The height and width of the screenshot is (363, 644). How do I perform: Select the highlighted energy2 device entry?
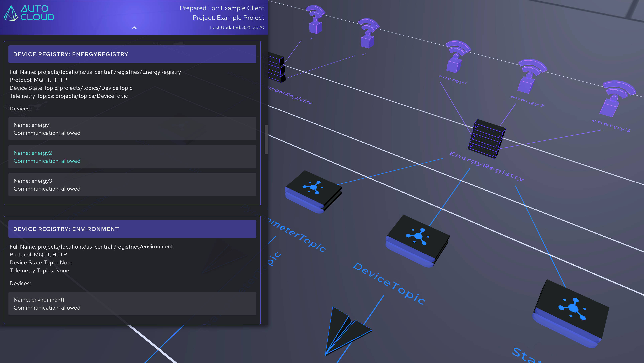click(x=132, y=157)
